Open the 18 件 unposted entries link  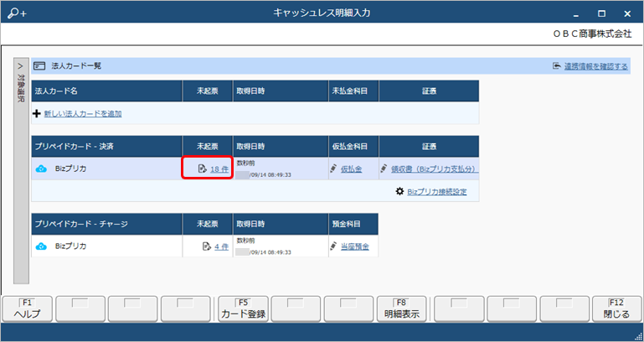point(219,168)
